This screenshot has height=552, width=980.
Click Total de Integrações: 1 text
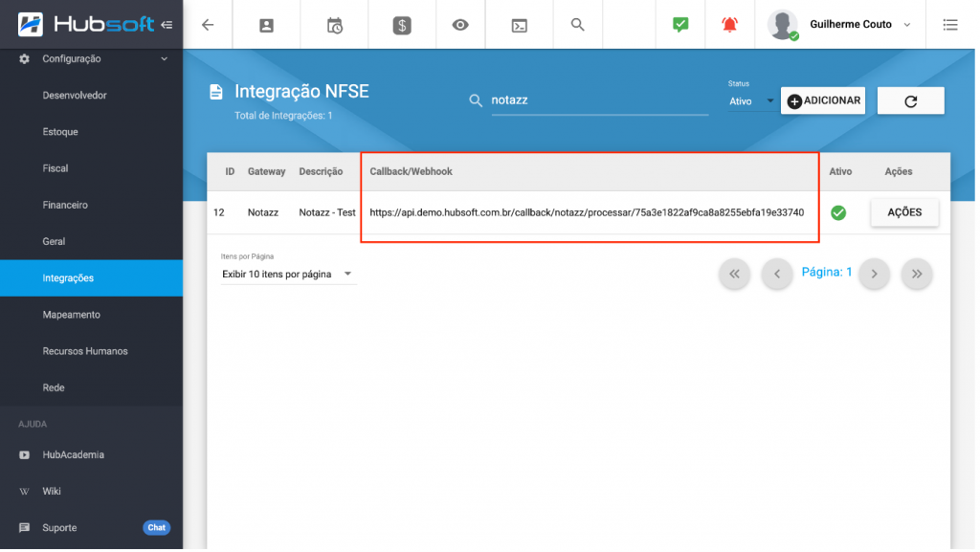tap(283, 116)
